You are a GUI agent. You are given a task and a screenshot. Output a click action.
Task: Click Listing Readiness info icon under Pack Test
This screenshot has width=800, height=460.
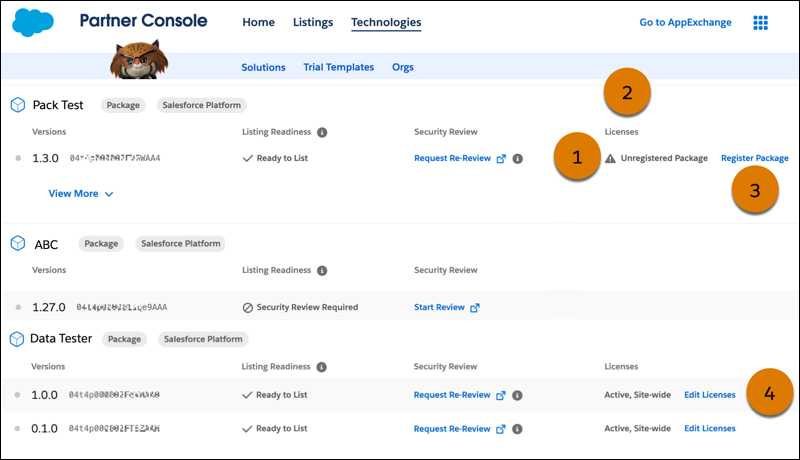tap(322, 133)
